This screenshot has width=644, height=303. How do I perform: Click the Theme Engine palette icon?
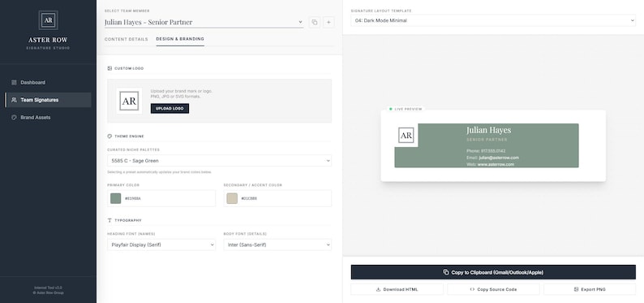click(109, 136)
